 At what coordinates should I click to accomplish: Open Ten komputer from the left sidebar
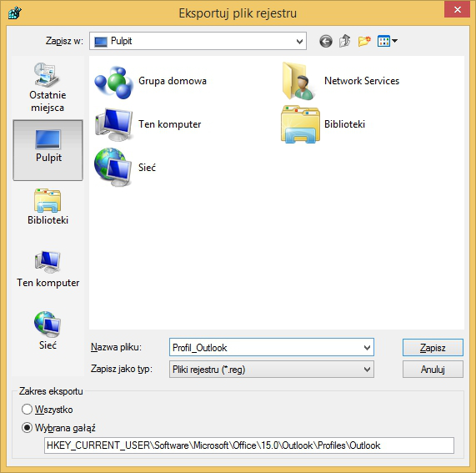click(x=48, y=269)
